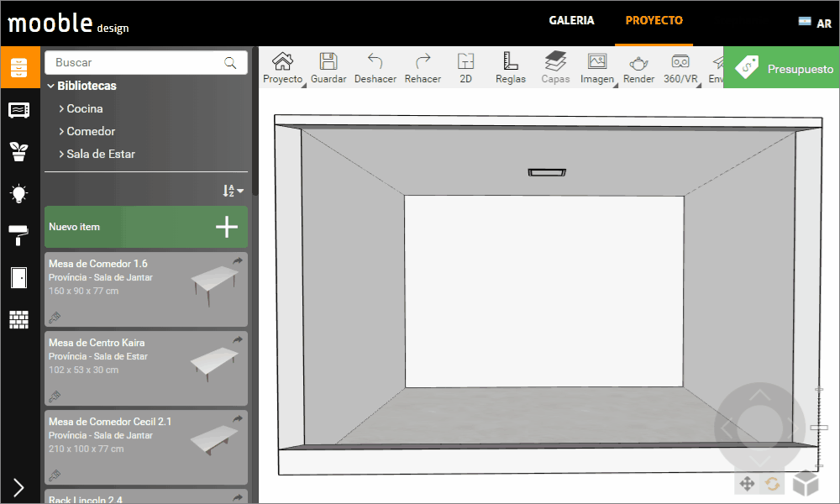Click Guardar to save project

pyautogui.click(x=328, y=68)
